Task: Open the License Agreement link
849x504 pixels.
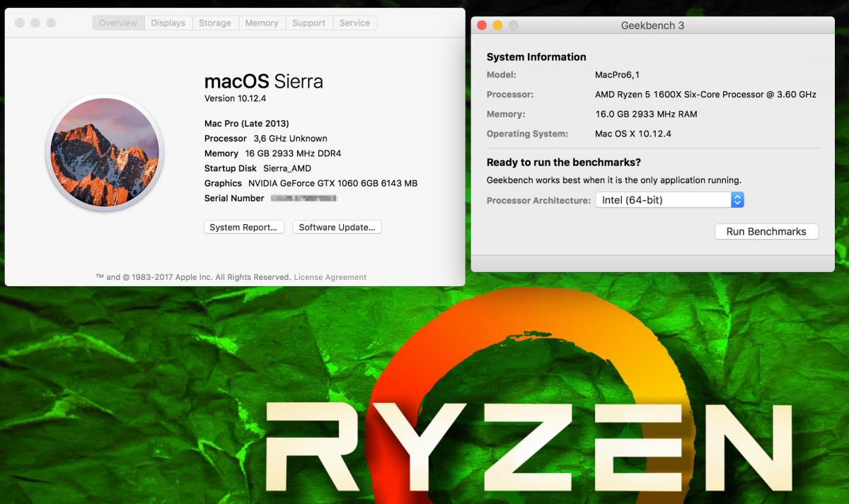Action: 330,277
